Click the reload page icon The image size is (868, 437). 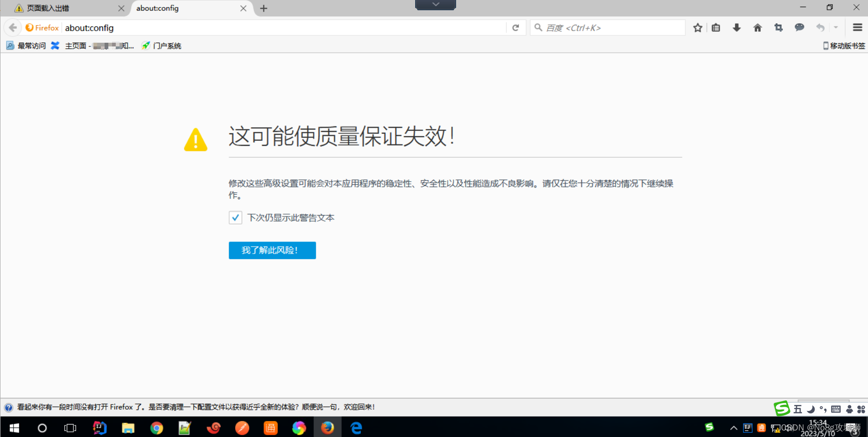click(x=516, y=28)
